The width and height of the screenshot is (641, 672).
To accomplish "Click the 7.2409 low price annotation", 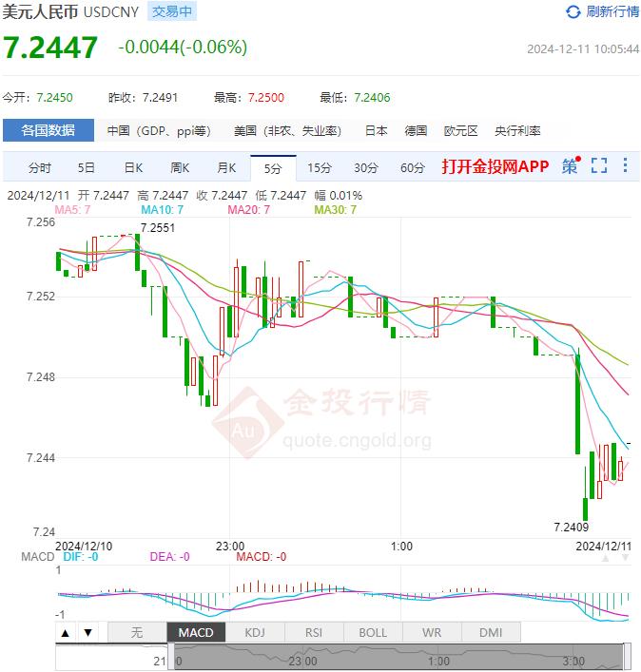I will (572, 527).
